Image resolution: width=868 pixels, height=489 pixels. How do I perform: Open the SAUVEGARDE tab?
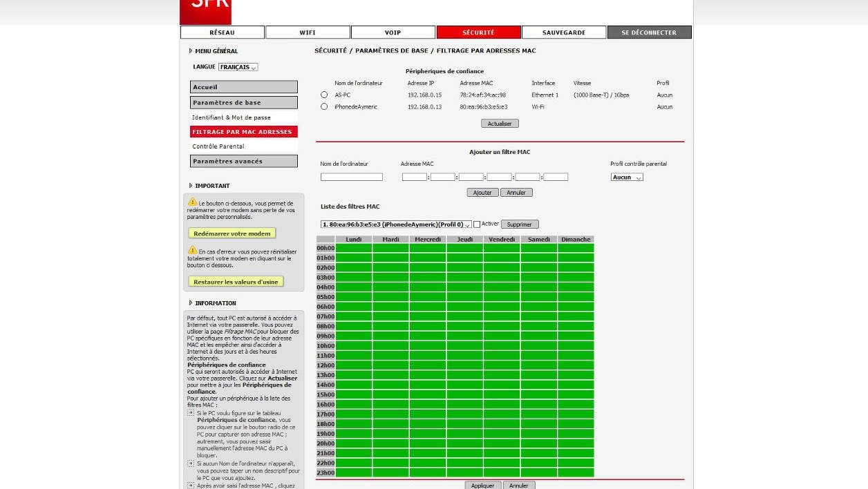point(564,32)
